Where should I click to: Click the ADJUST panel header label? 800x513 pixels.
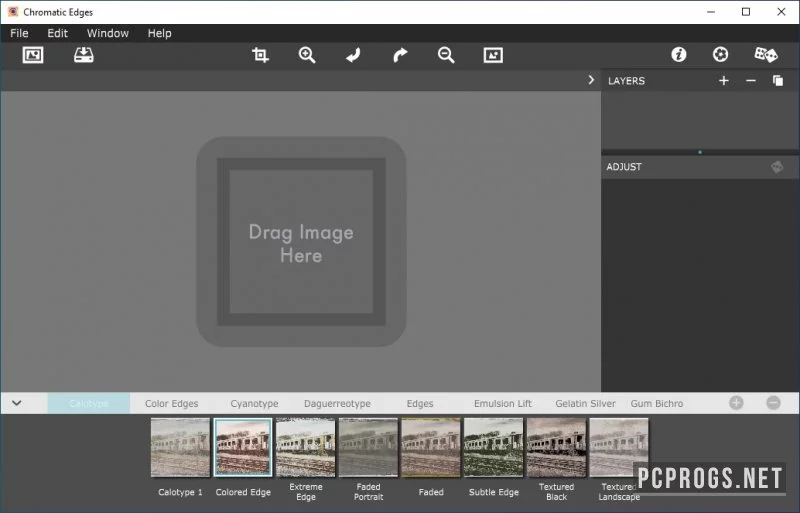[623, 167]
